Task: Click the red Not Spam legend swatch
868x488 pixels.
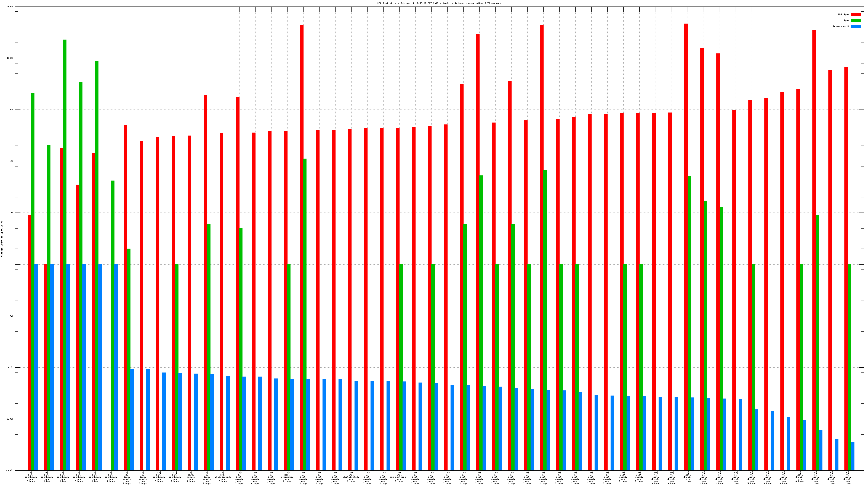Action: [856, 14]
